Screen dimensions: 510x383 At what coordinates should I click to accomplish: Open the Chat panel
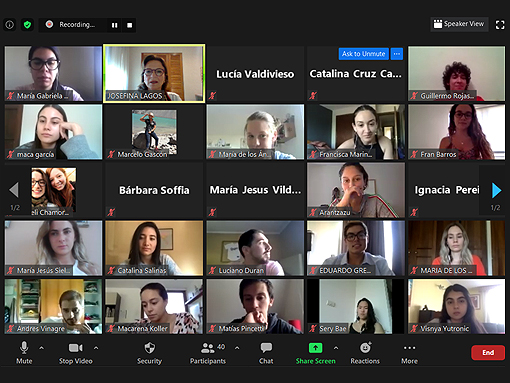click(x=266, y=353)
